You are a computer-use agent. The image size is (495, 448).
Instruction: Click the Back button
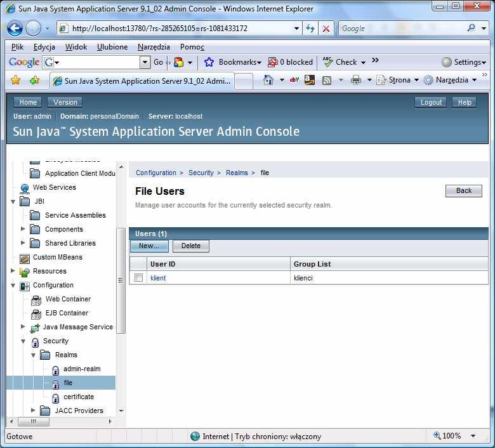[x=464, y=191]
